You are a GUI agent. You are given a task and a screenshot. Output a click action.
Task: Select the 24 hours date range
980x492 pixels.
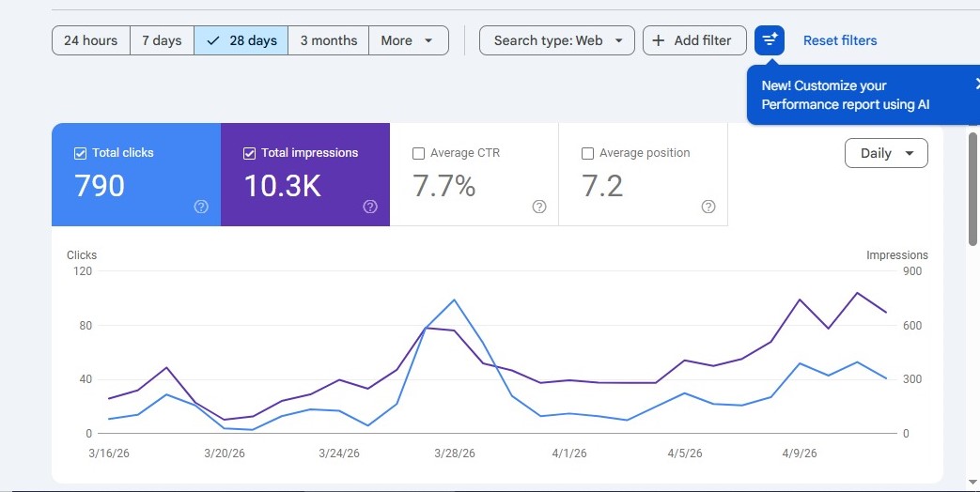point(90,40)
